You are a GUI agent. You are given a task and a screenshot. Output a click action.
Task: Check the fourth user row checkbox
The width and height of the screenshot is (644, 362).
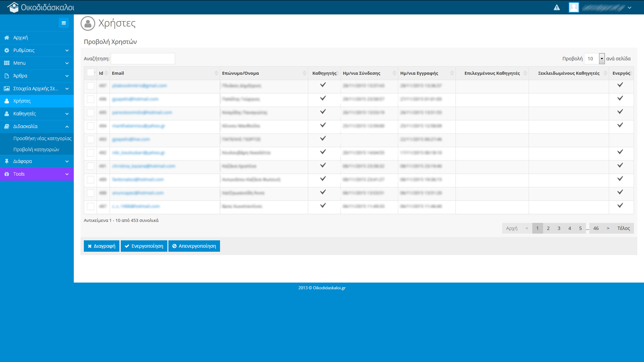click(91, 126)
